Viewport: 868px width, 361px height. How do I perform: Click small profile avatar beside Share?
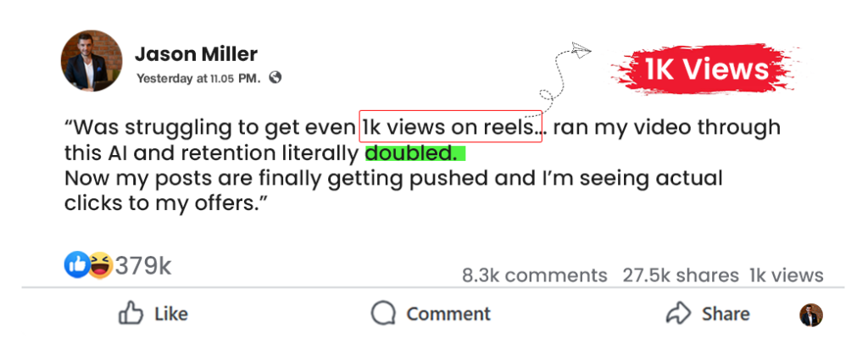click(811, 315)
